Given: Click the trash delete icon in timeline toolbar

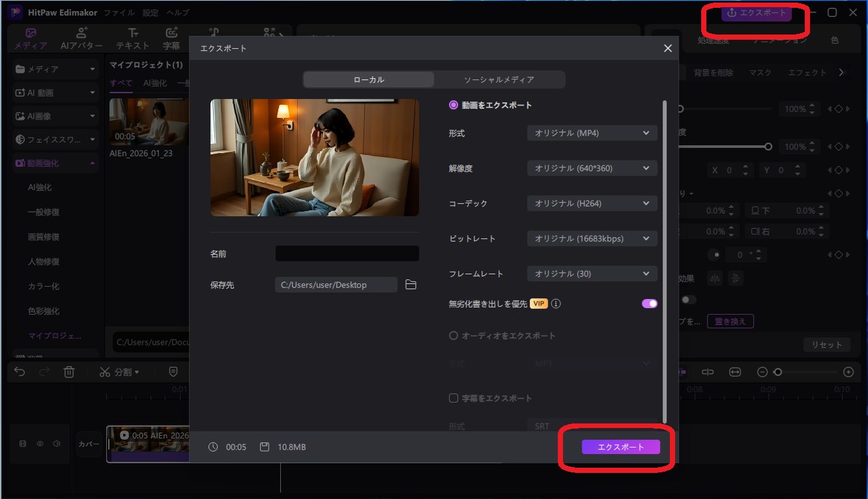Looking at the screenshot, I should (x=70, y=371).
